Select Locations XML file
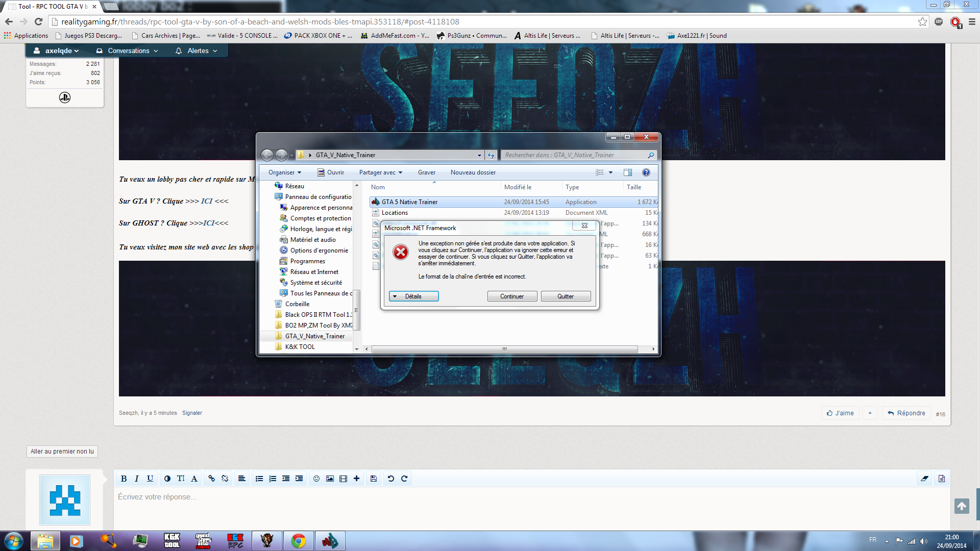Screen dimensions: 980x551 (513, 213)
